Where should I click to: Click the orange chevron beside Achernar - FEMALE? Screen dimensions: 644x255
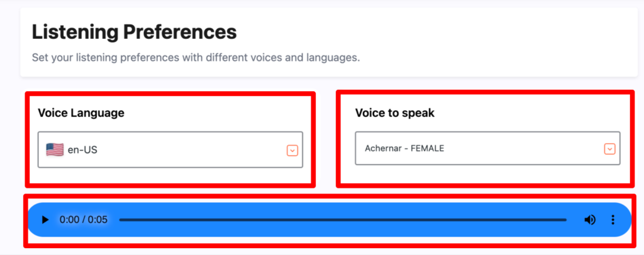point(610,149)
